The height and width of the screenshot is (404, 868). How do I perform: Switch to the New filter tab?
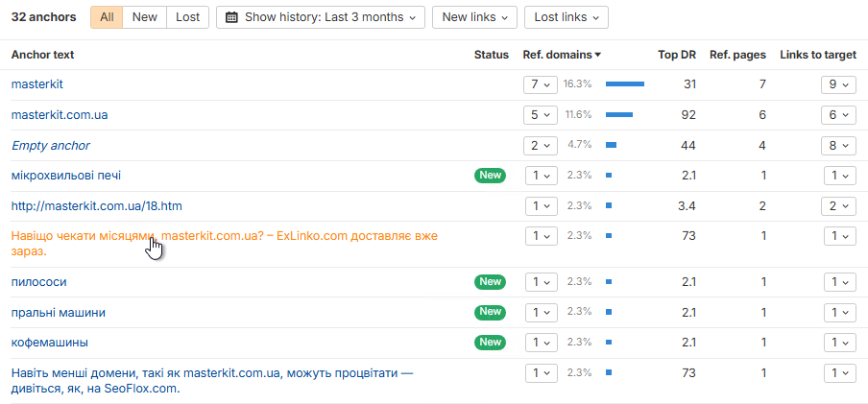145,17
